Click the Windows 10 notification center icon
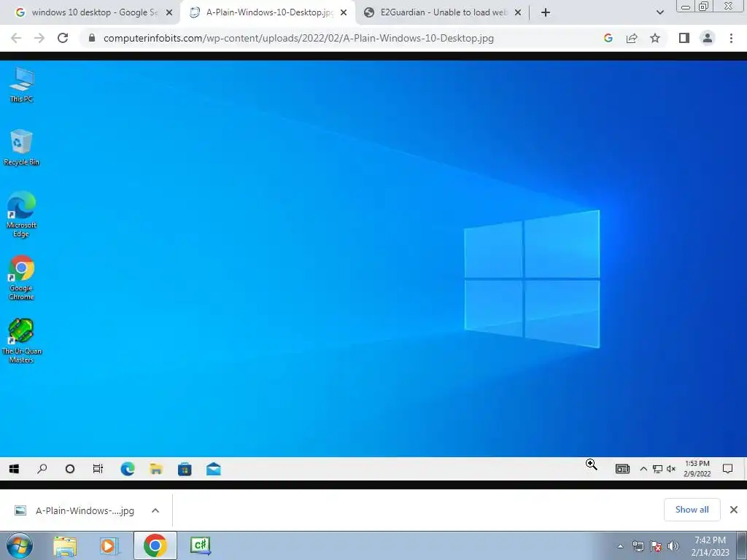 tap(727, 469)
